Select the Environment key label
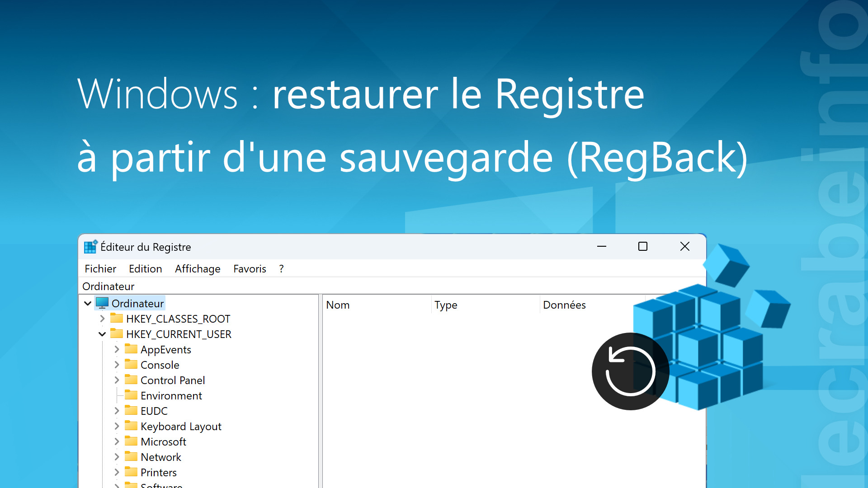The height and width of the screenshot is (488, 868). [171, 396]
